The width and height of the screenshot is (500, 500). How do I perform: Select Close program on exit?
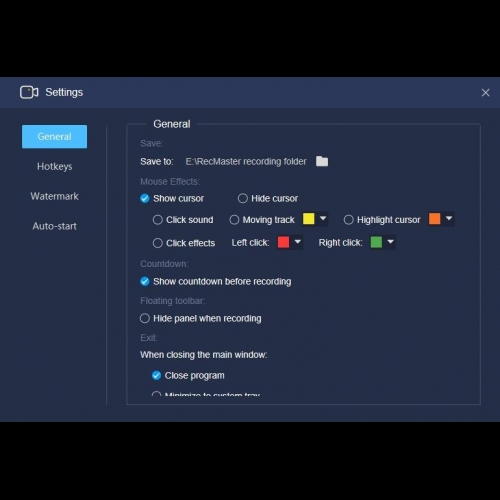156,376
